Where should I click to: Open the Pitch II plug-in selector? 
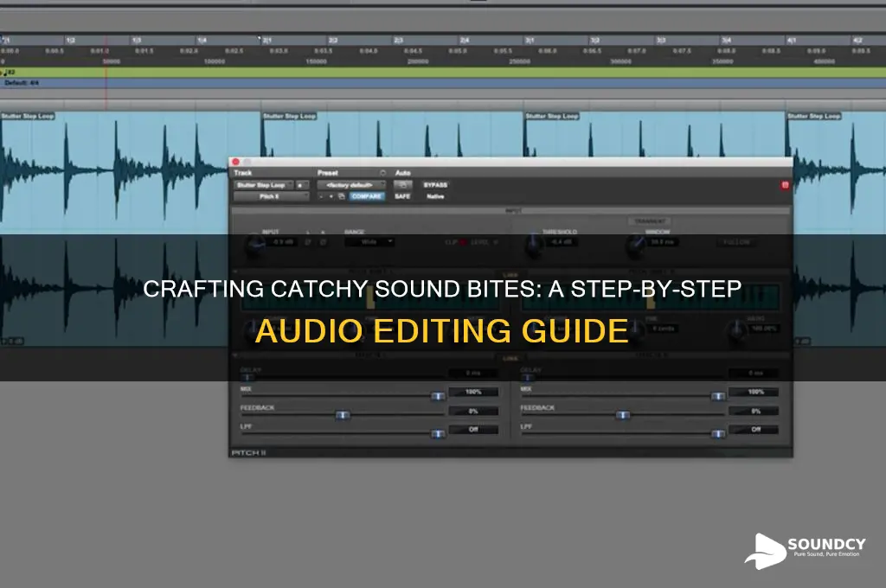coord(272,196)
